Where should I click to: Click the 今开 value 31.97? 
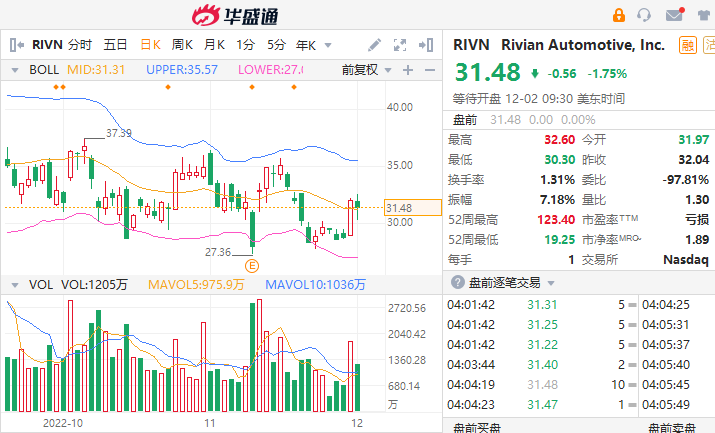pyautogui.click(x=694, y=139)
